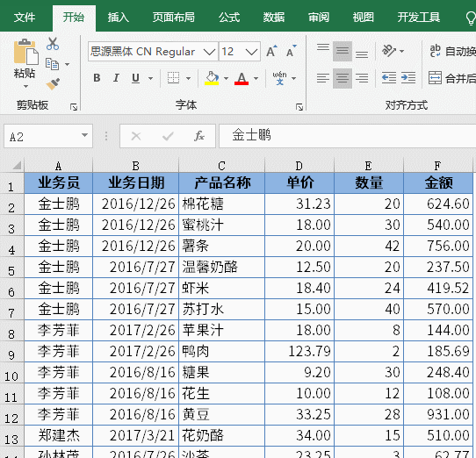Image resolution: width=476 pixels, height=458 pixels.
Task: Switch to the 公式 tab
Action: pyautogui.click(x=229, y=18)
